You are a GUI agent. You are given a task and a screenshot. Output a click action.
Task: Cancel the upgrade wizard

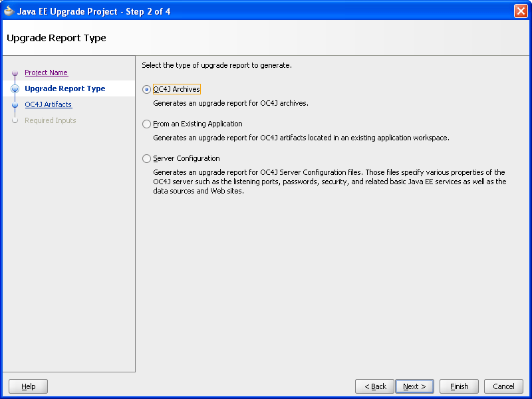point(503,386)
